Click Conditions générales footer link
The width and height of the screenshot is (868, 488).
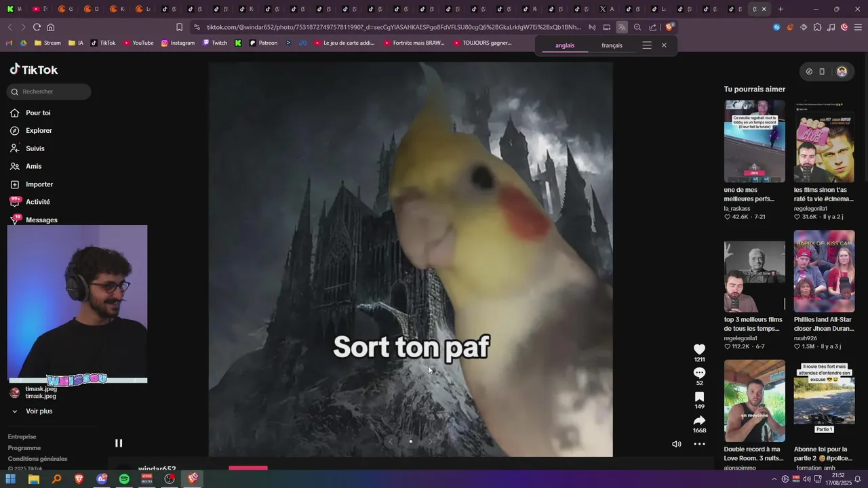coord(38,459)
